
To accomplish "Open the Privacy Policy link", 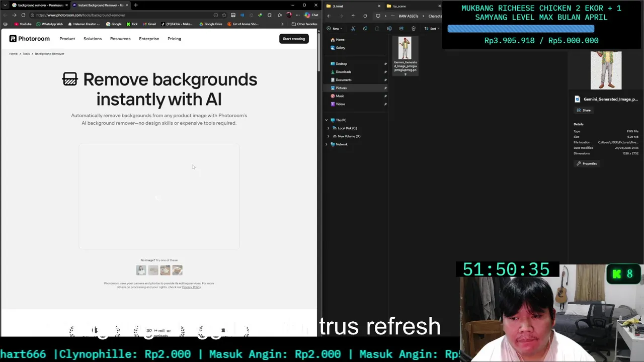I will [x=191, y=287].
